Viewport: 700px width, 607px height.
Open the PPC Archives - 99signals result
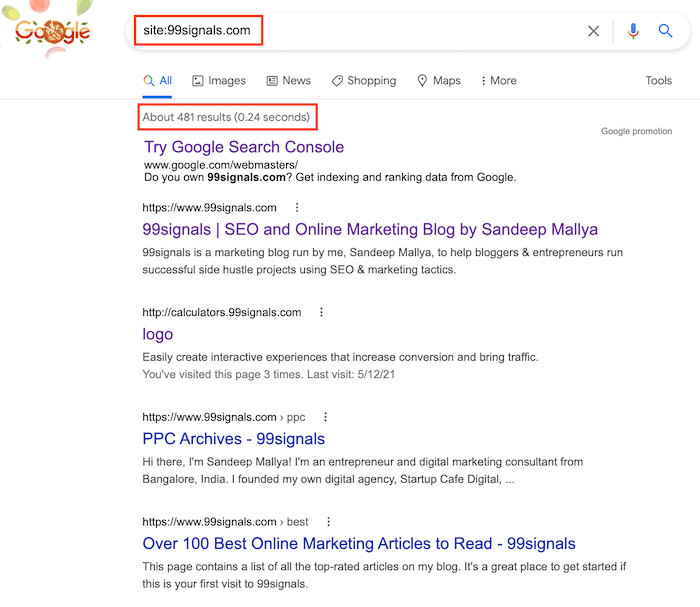(233, 439)
